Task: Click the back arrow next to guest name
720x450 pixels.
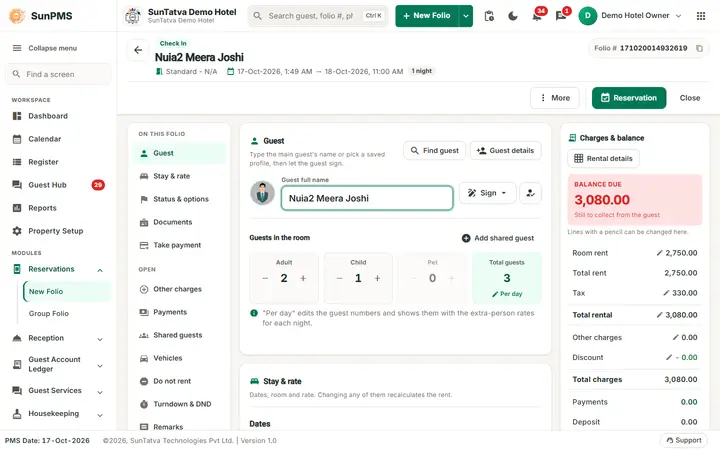Action: coord(138,50)
